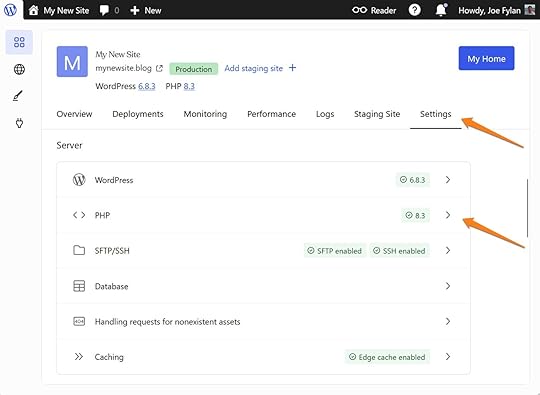Open the plugins plug sidebar icon
The height and width of the screenshot is (395, 540).
click(x=19, y=123)
